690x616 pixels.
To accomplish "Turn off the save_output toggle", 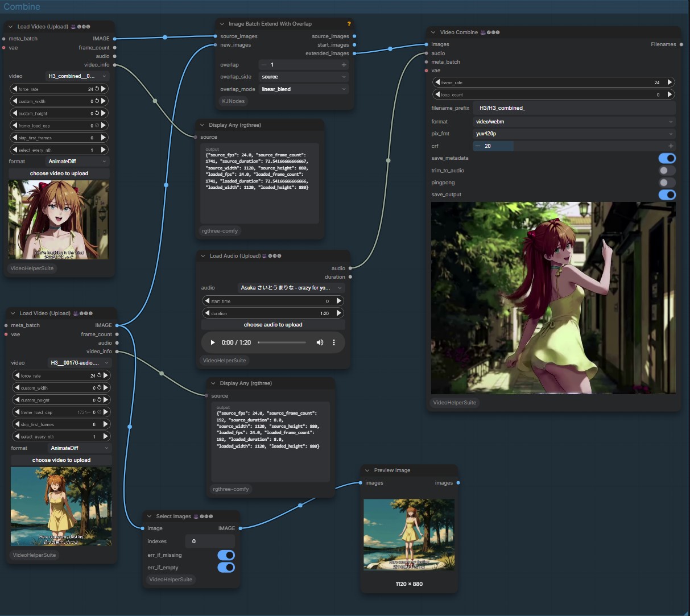I will point(667,195).
